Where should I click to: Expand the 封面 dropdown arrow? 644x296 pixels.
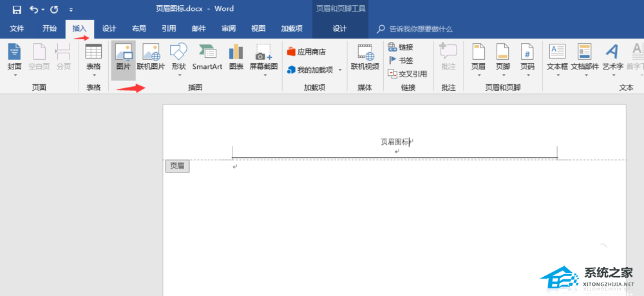[15, 75]
